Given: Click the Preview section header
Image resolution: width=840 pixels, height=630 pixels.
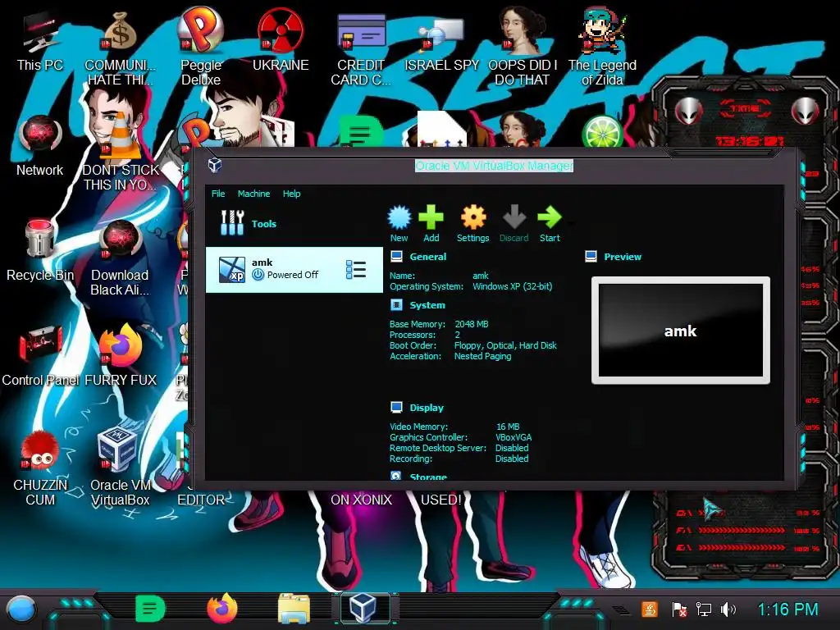Looking at the screenshot, I should (x=623, y=257).
